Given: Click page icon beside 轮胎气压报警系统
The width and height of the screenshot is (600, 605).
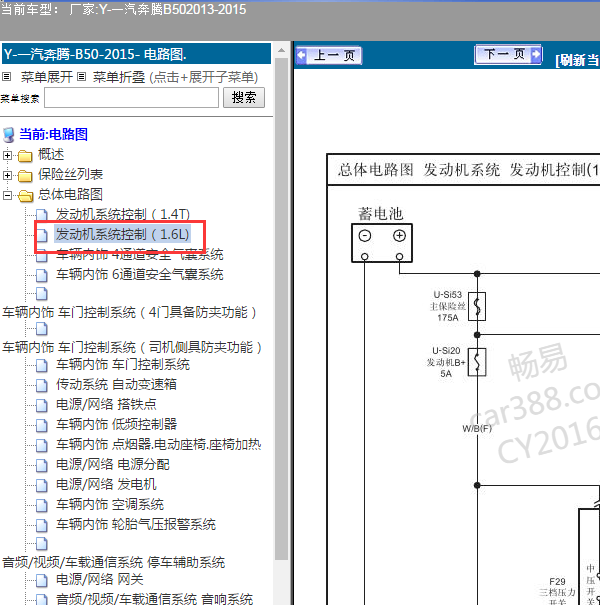Looking at the screenshot, I should (x=42, y=525).
